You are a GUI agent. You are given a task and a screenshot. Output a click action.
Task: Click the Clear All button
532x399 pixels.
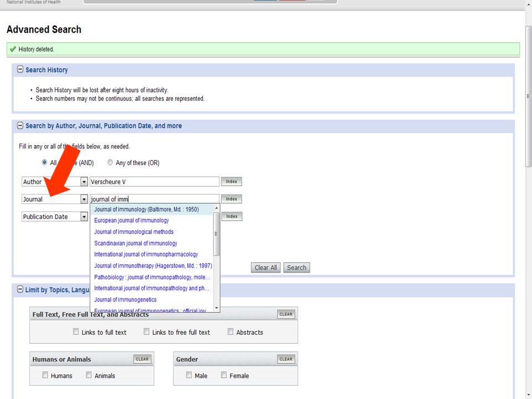pyautogui.click(x=265, y=267)
